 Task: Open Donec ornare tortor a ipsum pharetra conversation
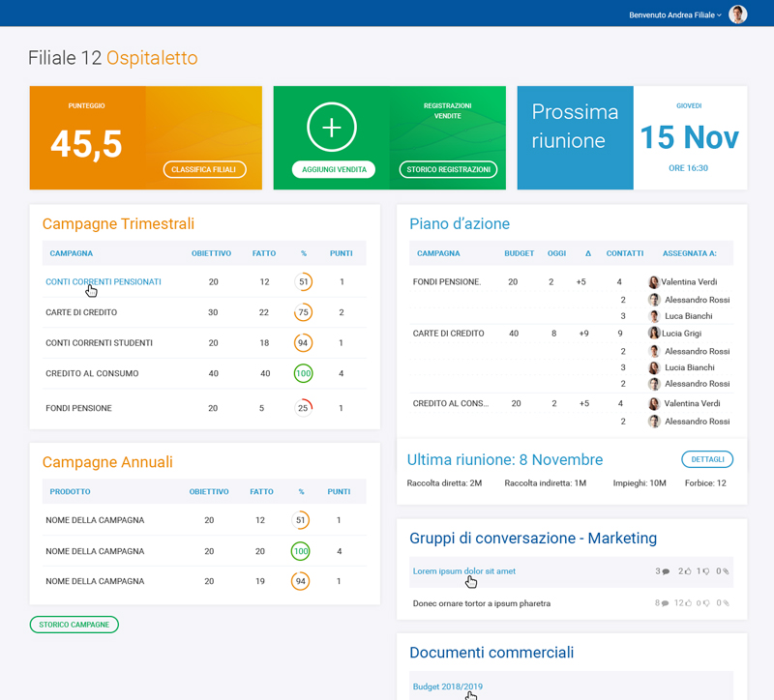(481, 603)
